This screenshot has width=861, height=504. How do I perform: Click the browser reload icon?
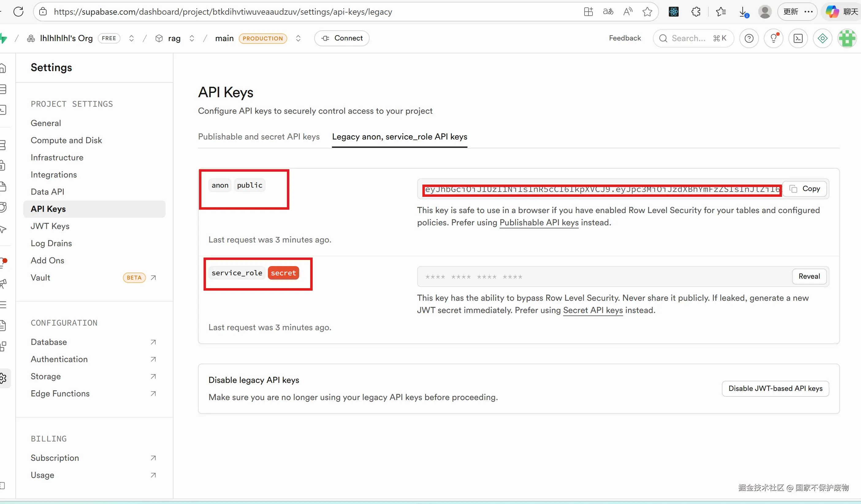(x=18, y=12)
